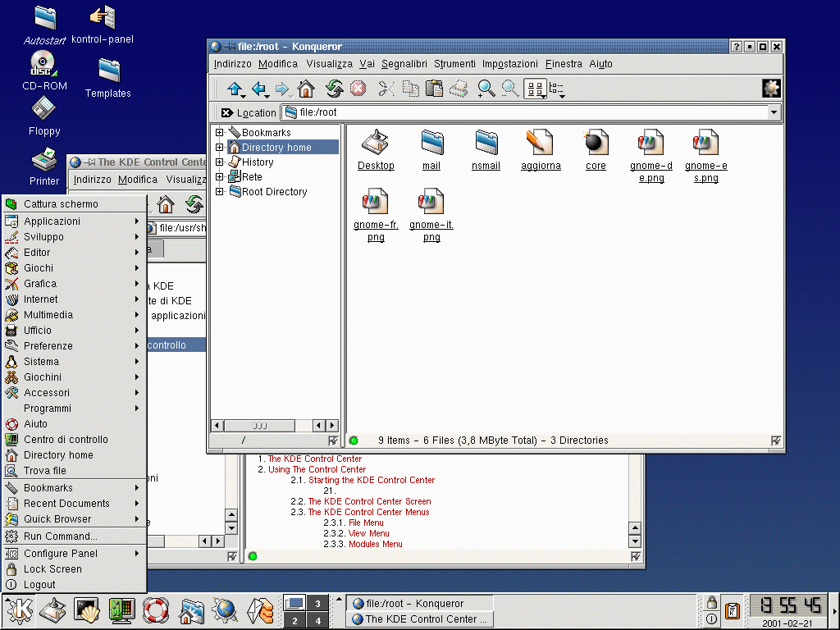Click the magnifier Zoom in icon
Viewport: 840px width, 630px height.
(486, 89)
